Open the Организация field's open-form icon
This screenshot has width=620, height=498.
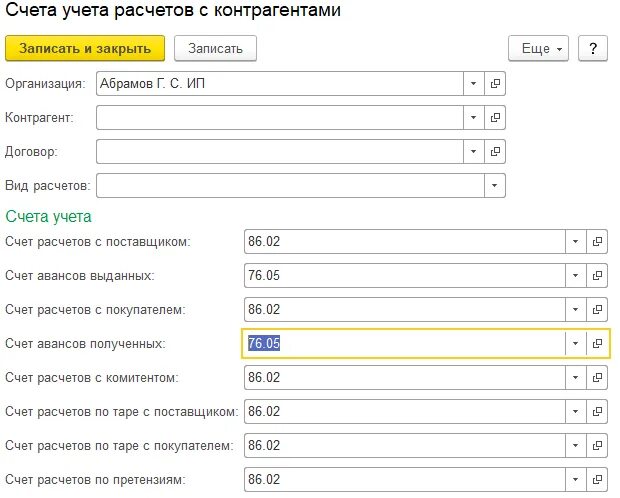[495, 83]
